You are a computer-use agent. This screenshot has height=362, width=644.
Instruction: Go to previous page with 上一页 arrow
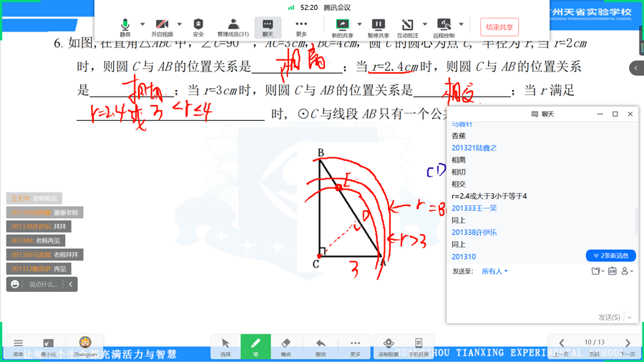pyautogui.click(x=562, y=346)
